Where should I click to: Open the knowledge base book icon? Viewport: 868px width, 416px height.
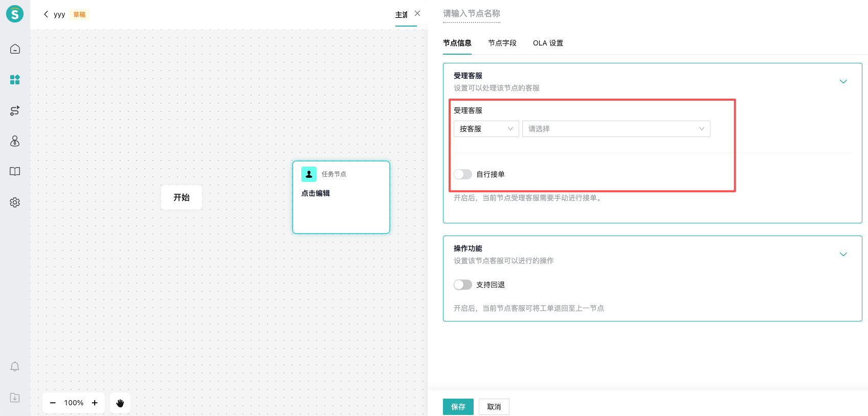coord(15,172)
